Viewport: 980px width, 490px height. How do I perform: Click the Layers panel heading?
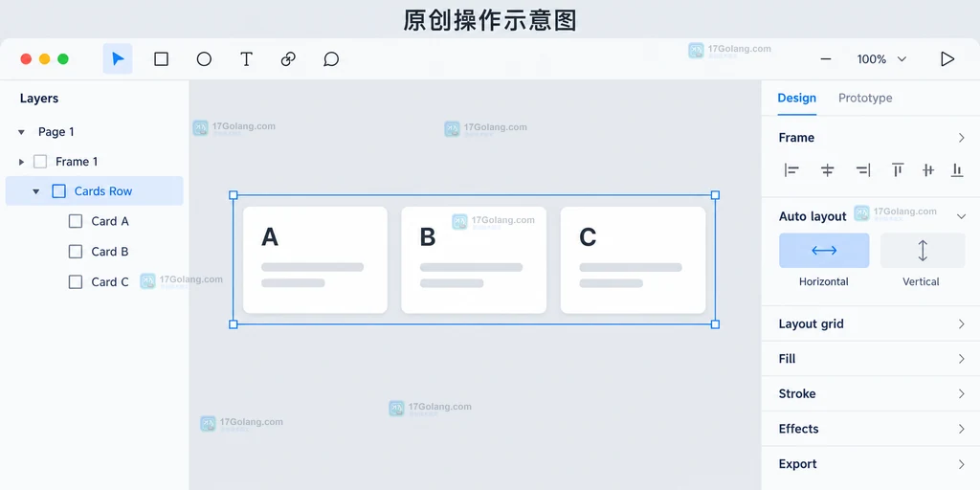[x=38, y=99]
